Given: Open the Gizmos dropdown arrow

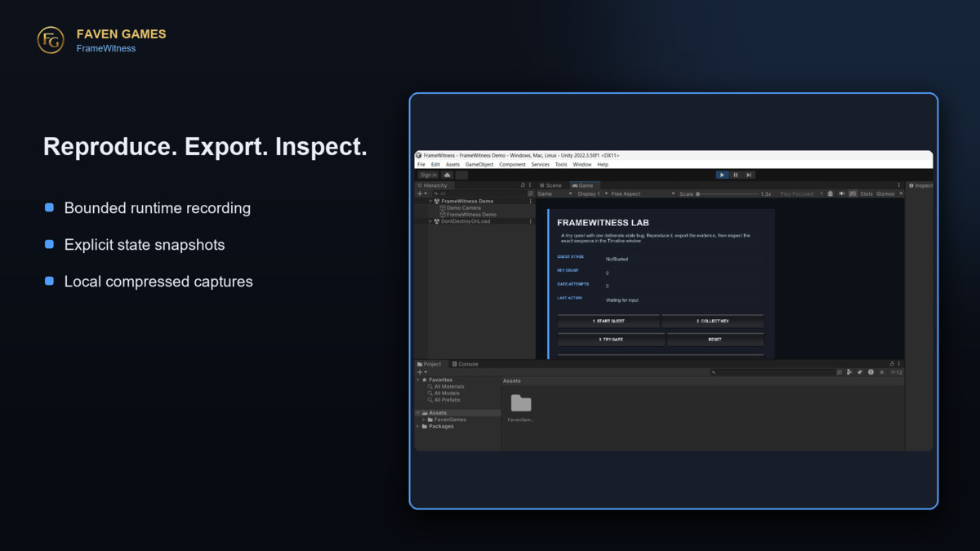Looking at the screenshot, I should [901, 193].
